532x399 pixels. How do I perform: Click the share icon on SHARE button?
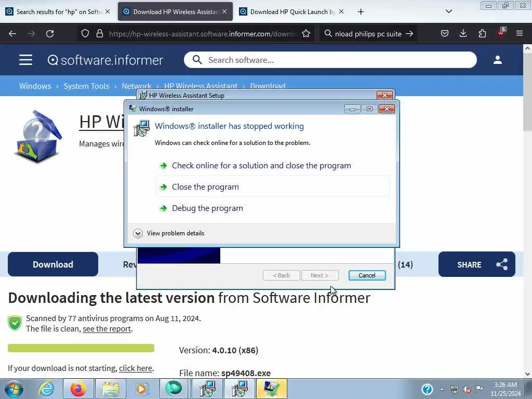click(x=502, y=264)
